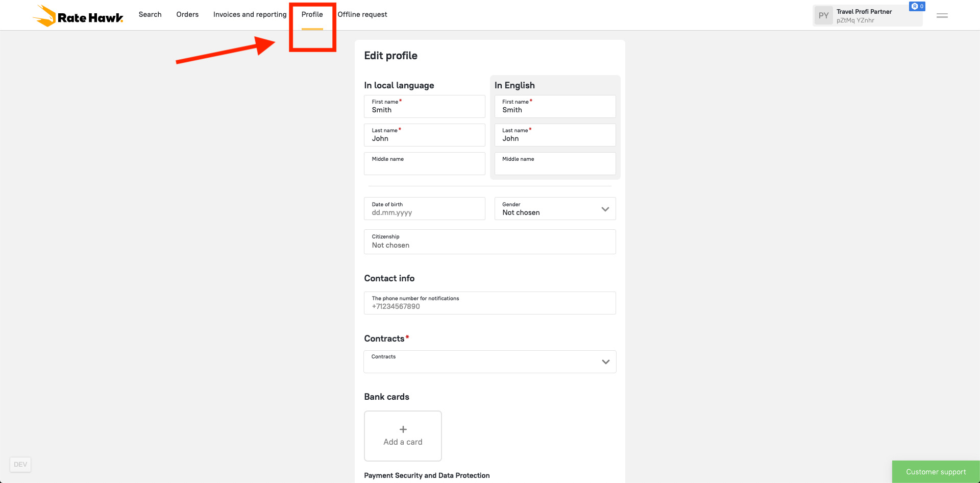Screen dimensions: 980x483
Task: Click the English Middle name field
Action: (555, 164)
